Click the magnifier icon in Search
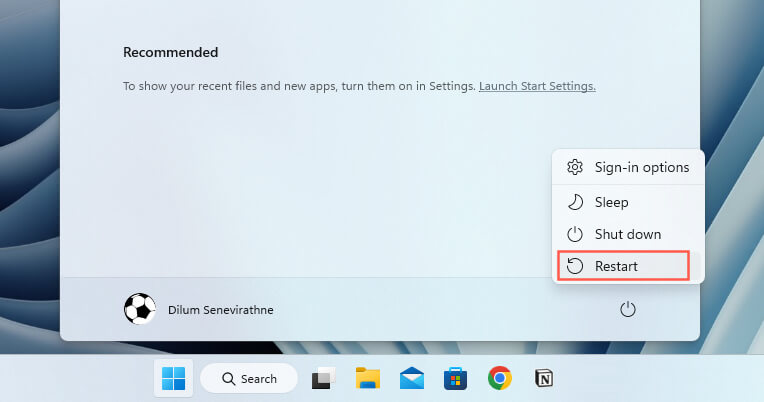 coord(228,379)
